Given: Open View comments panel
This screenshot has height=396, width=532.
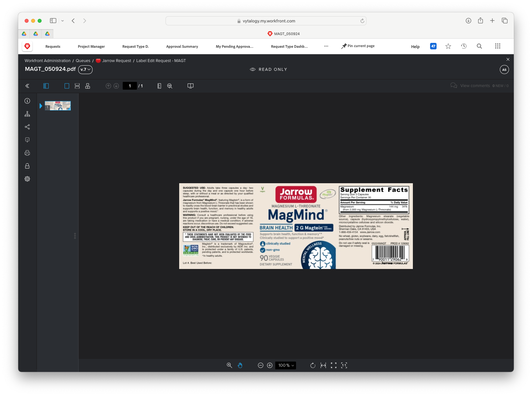Looking at the screenshot, I should 470,85.
